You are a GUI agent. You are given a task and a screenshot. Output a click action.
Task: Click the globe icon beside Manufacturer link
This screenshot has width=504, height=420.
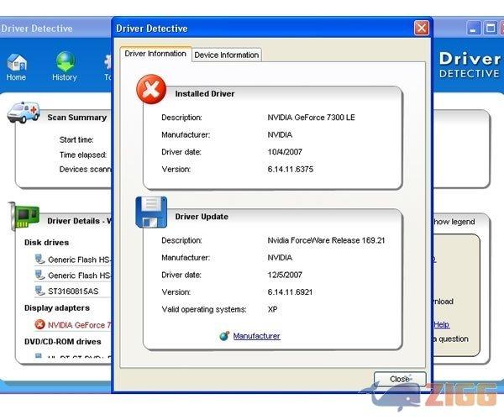pyautogui.click(x=223, y=336)
